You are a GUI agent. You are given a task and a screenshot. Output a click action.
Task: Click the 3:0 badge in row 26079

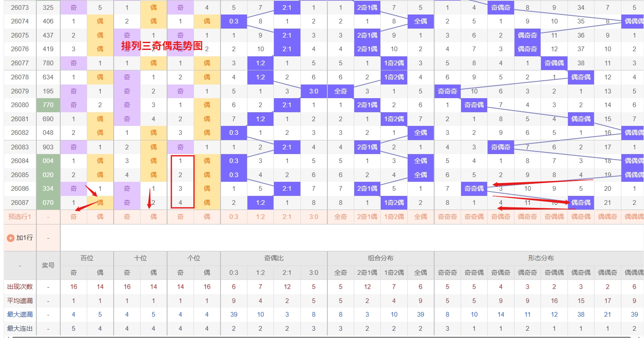tap(314, 91)
